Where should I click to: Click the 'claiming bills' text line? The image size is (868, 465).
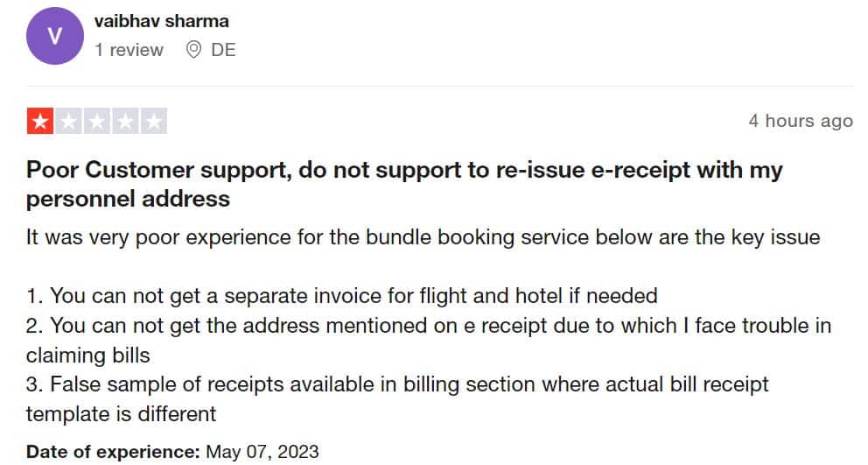88,356
